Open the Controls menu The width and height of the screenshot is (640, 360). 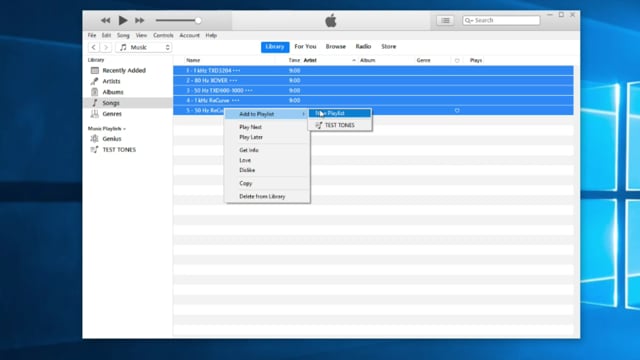click(163, 36)
